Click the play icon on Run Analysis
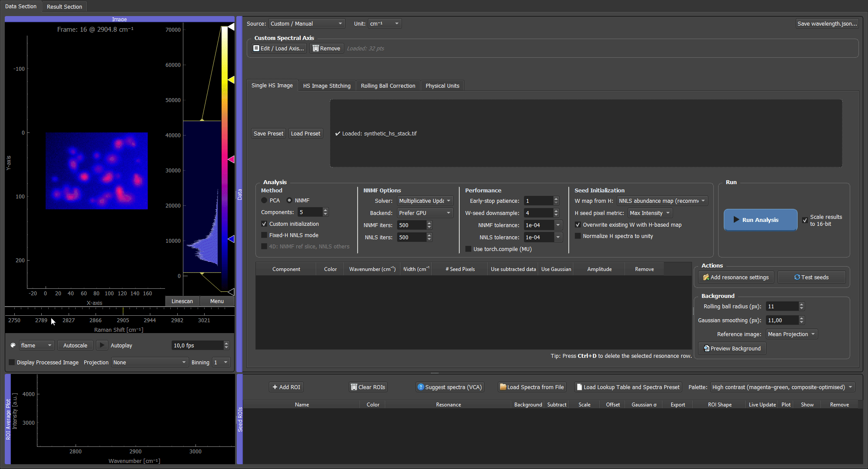The height and width of the screenshot is (469, 868). tap(736, 220)
